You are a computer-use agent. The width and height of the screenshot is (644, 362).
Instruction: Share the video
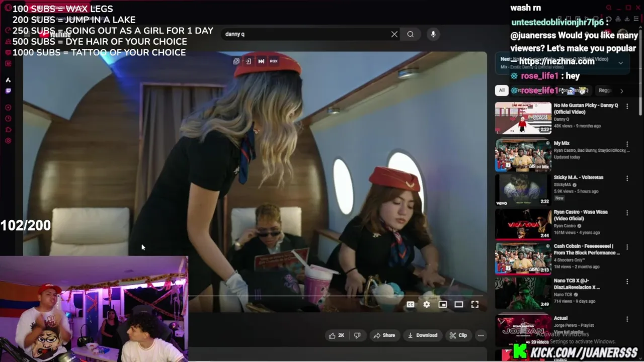[x=384, y=335]
